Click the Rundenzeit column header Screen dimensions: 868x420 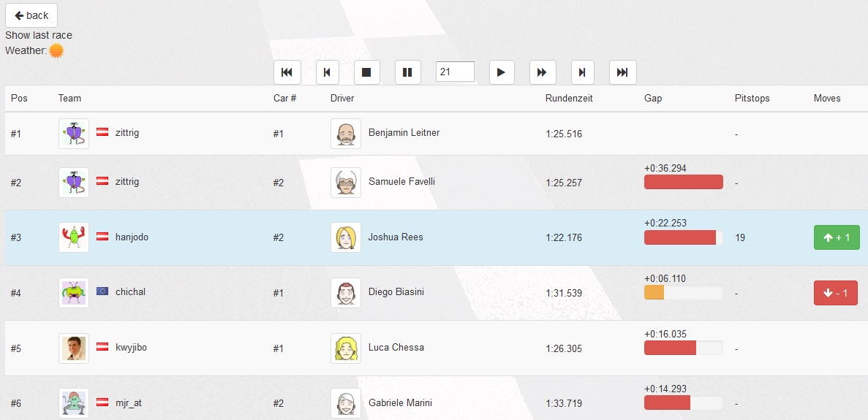click(569, 99)
